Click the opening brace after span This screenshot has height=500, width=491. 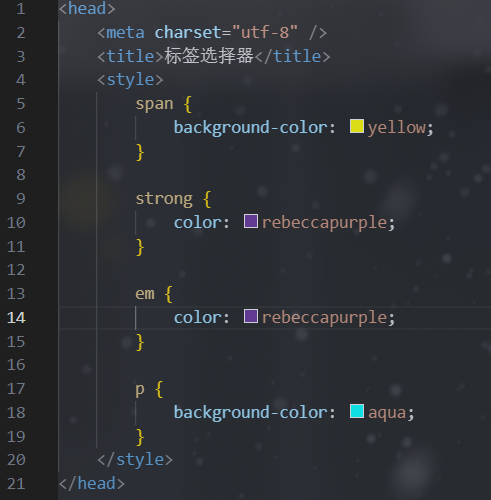188,104
